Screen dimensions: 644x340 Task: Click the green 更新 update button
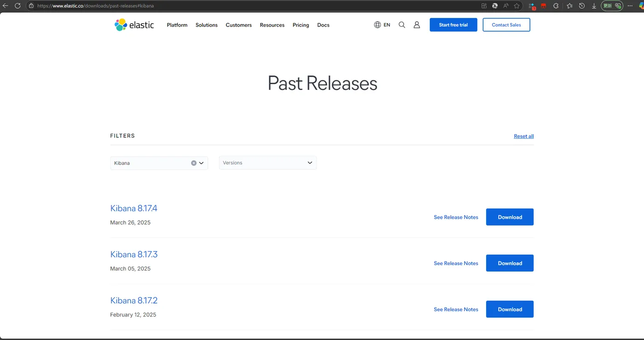pos(608,6)
